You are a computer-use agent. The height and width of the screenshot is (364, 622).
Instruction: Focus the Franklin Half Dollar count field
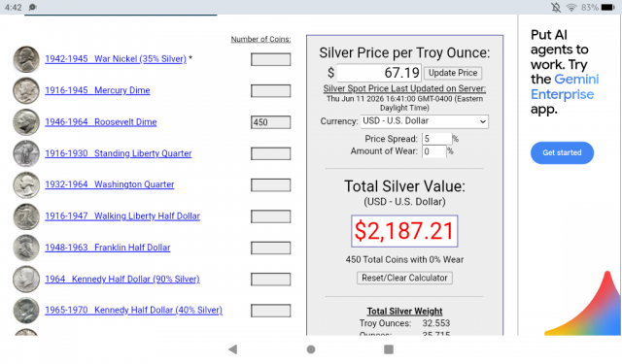point(270,248)
